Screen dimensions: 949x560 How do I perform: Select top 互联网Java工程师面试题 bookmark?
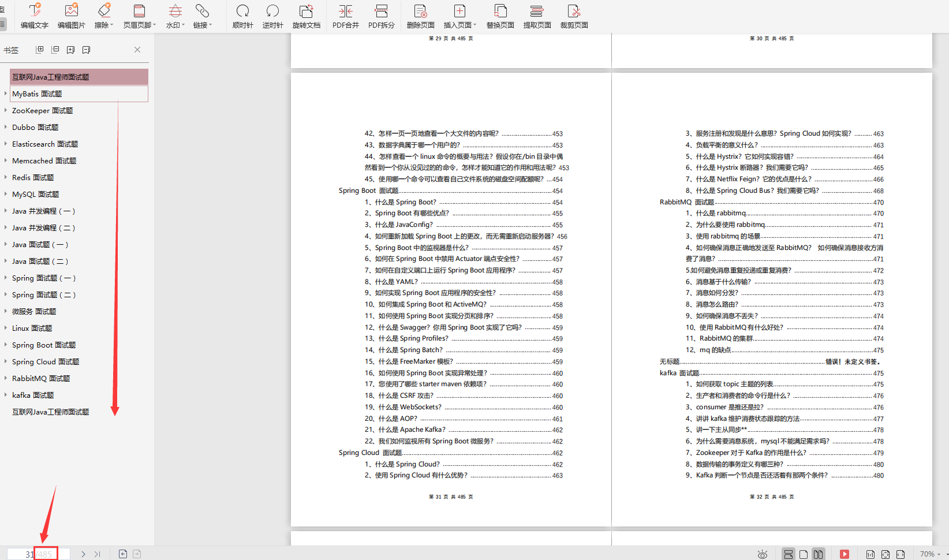(x=79, y=77)
